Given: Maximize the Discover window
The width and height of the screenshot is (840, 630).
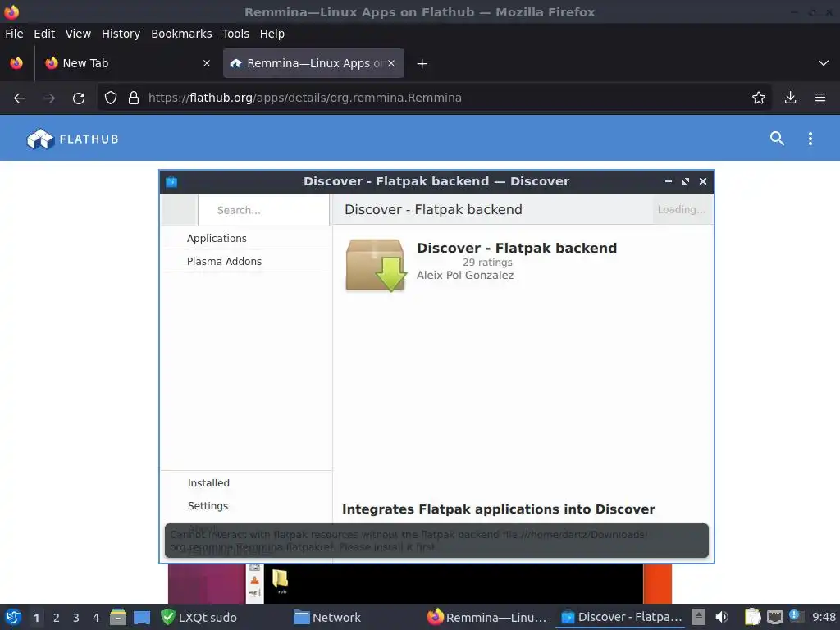Looking at the screenshot, I should pyautogui.click(x=685, y=181).
